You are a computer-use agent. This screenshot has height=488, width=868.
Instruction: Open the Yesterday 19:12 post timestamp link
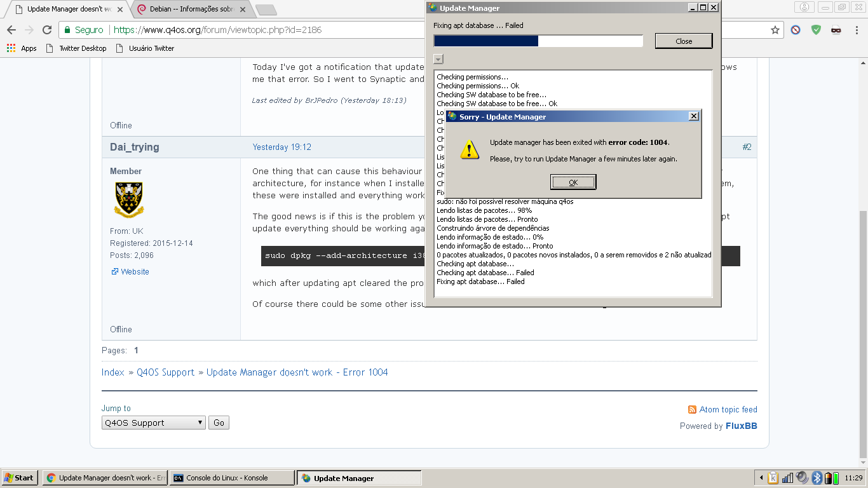281,147
